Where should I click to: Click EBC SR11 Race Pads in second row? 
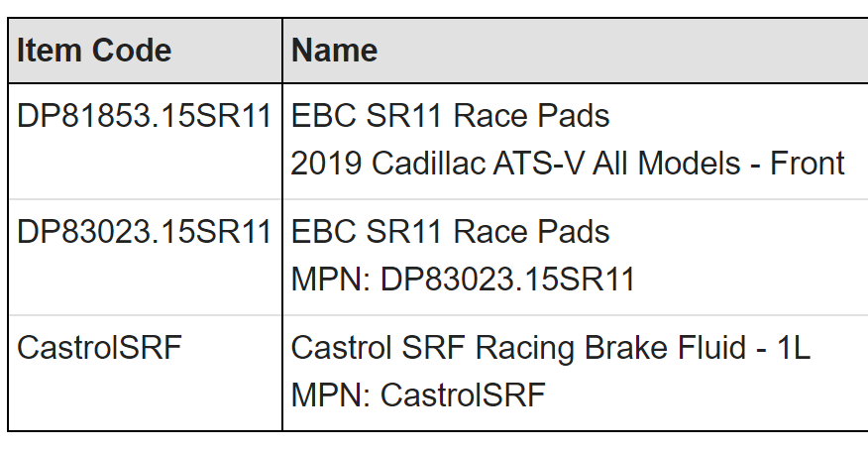450,232
